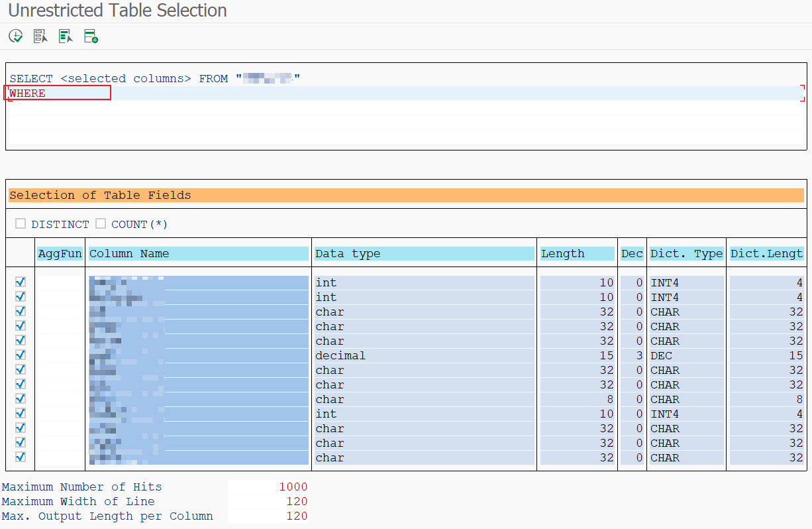This screenshot has width=812, height=529.
Task: Click the 'Max. Output Length per Column' label
Action: click(x=107, y=516)
